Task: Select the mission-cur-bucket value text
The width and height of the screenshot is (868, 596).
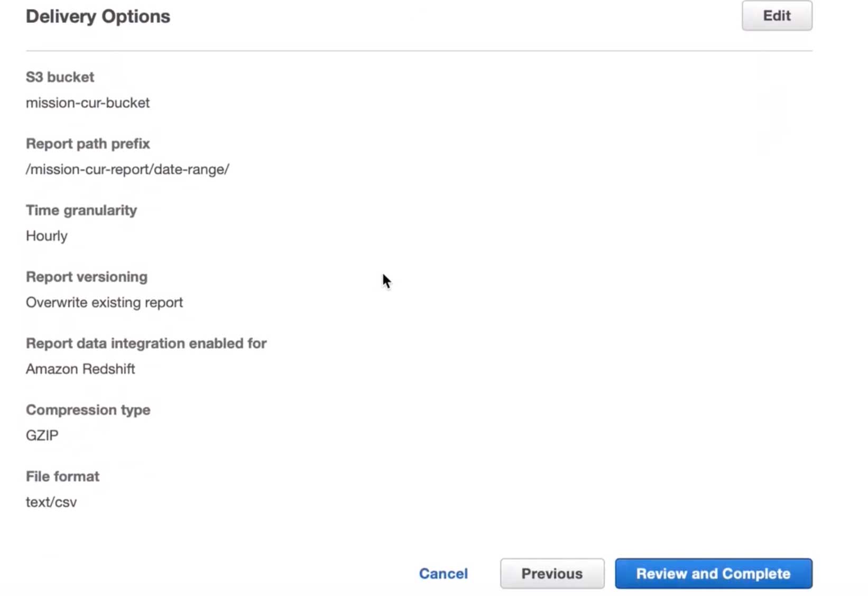Action: [x=88, y=103]
